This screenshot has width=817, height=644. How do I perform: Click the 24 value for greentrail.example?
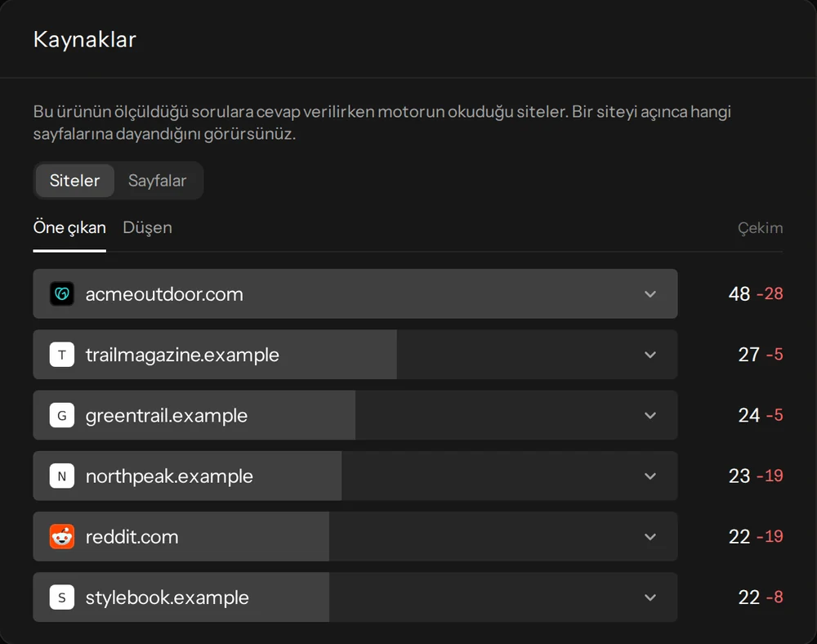coord(748,415)
